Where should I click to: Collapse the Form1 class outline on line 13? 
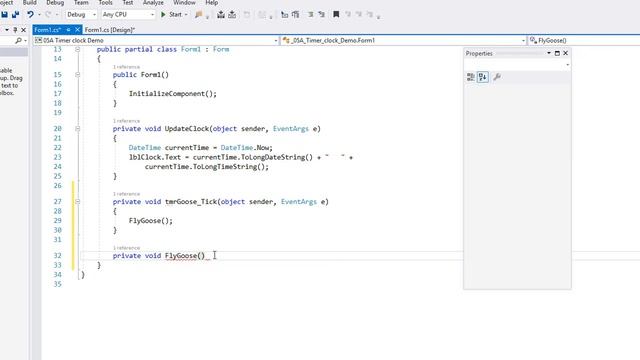click(x=77, y=49)
